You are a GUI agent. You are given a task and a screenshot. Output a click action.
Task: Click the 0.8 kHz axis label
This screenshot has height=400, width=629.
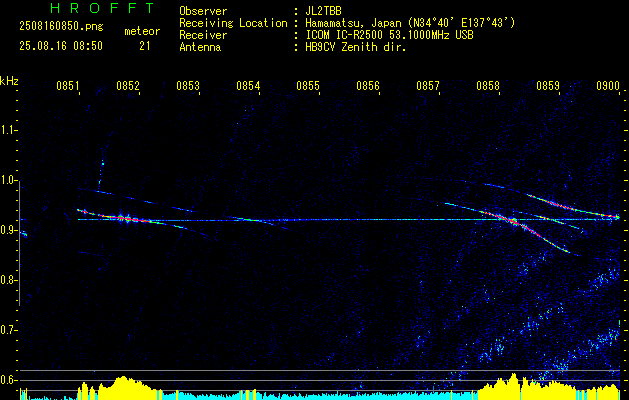click(x=8, y=280)
